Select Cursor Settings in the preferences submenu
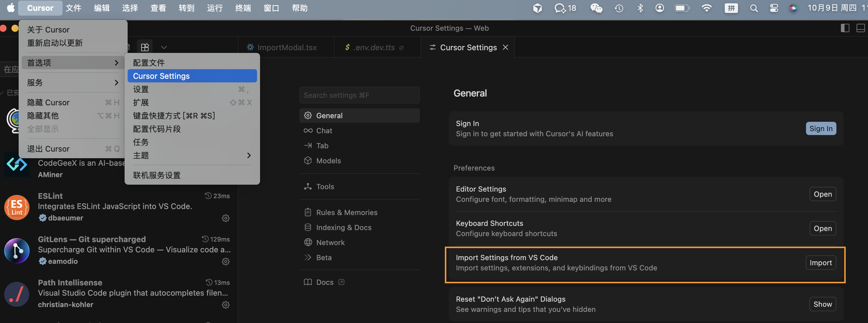This screenshot has width=868, height=323. [x=192, y=76]
